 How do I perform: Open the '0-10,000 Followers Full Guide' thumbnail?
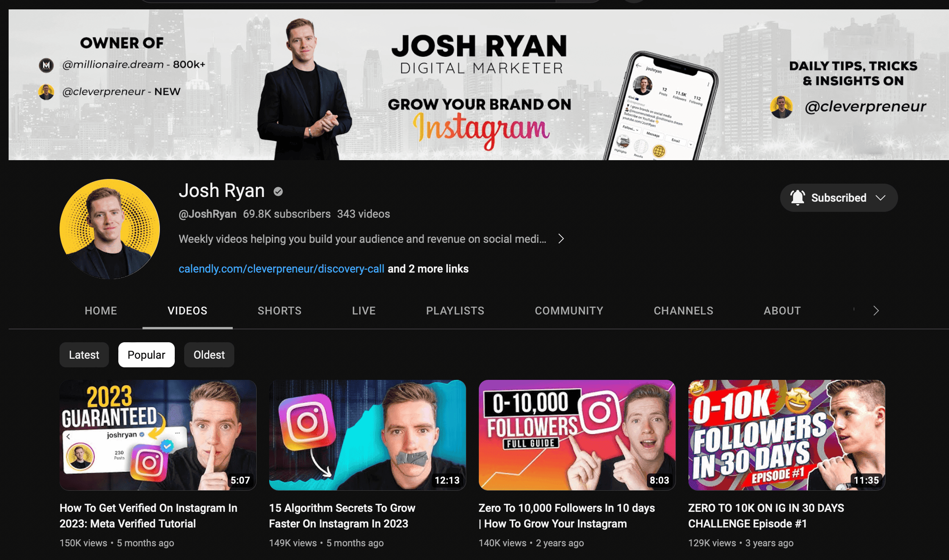coord(577,435)
